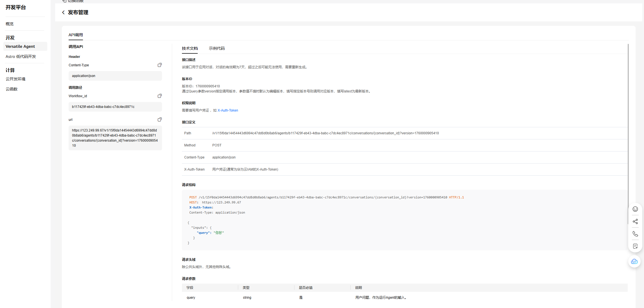Select the 技术文档 tab
This screenshot has height=308, width=644.
pyautogui.click(x=190, y=48)
